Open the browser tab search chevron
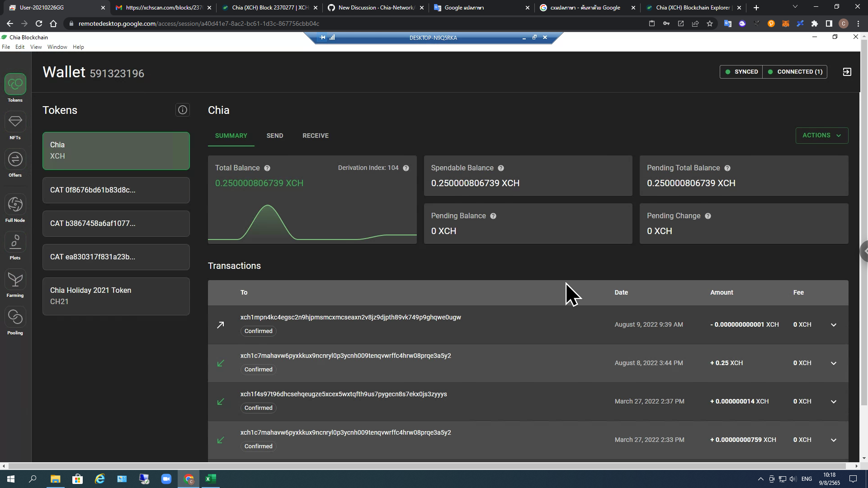The width and height of the screenshot is (868, 488). tap(795, 7)
